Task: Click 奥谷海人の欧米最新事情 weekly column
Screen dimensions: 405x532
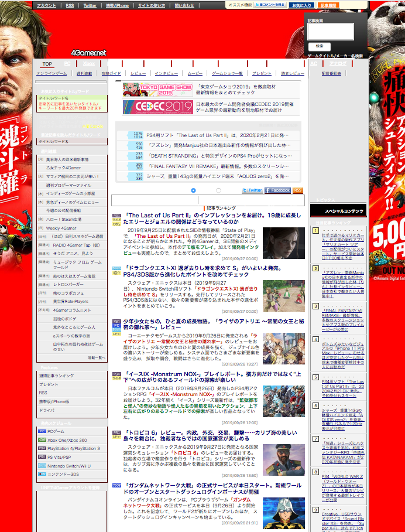Action: click(67, 159)
